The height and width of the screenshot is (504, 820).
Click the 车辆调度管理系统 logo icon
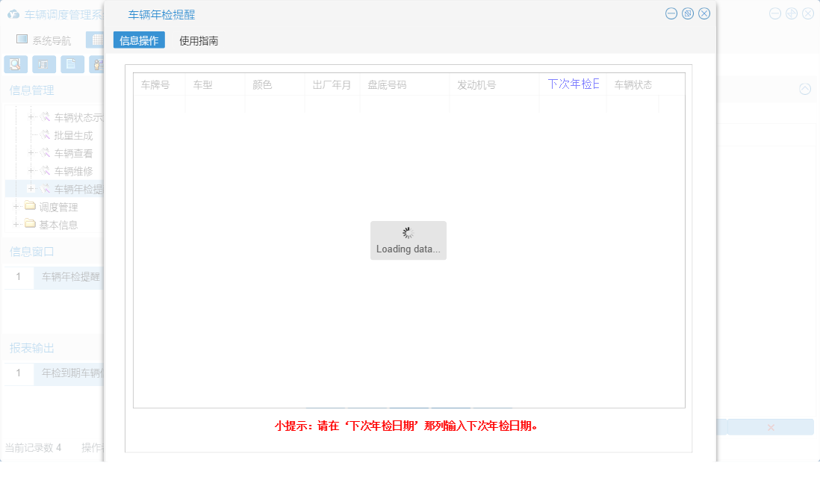[13, 13]
